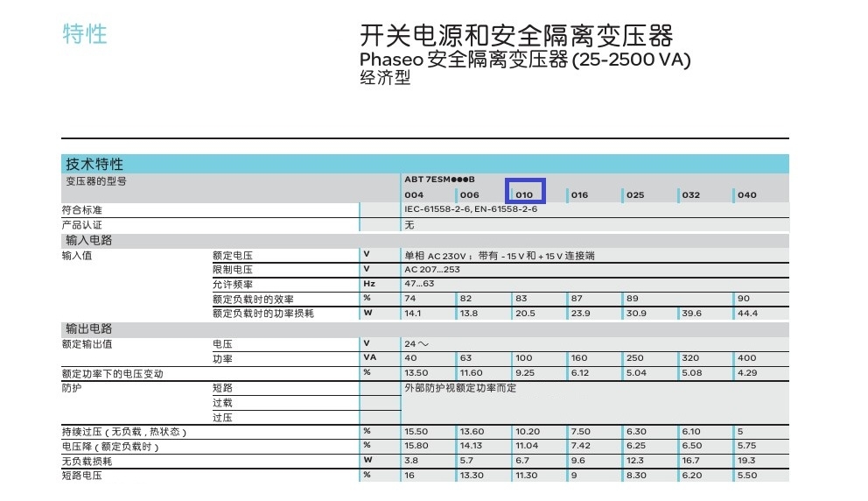Click the power value "250"

[x=635, y=358]
